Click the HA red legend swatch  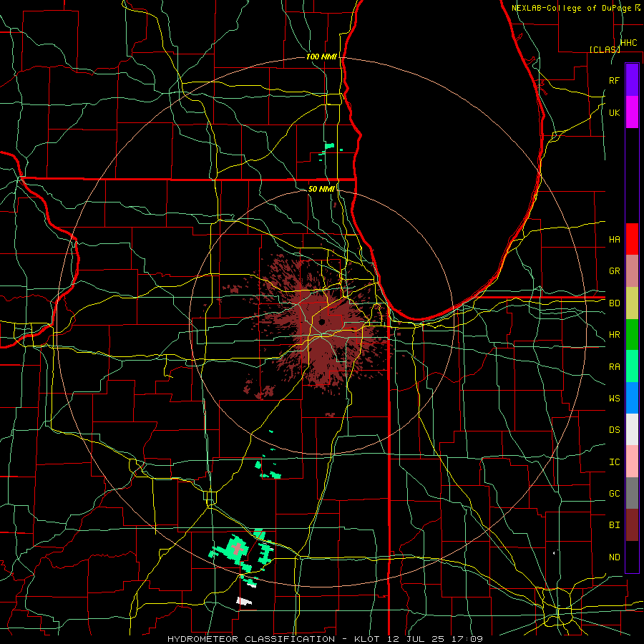tap(632, 239)
